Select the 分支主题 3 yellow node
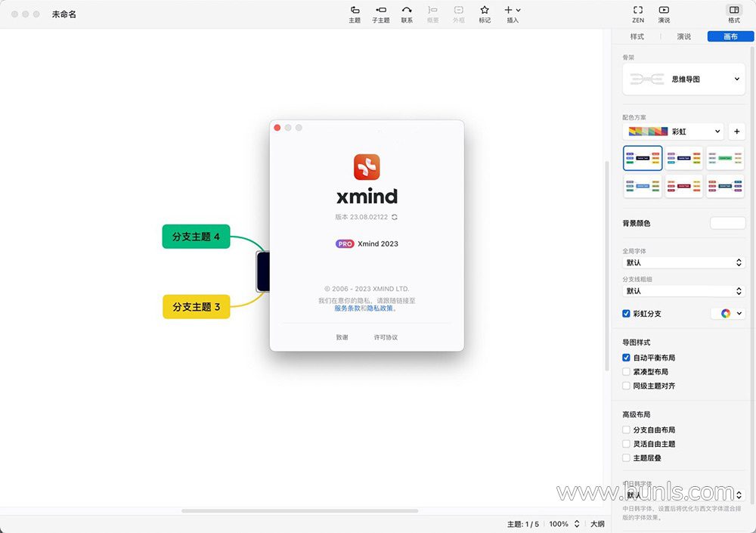 coord(197,307)
